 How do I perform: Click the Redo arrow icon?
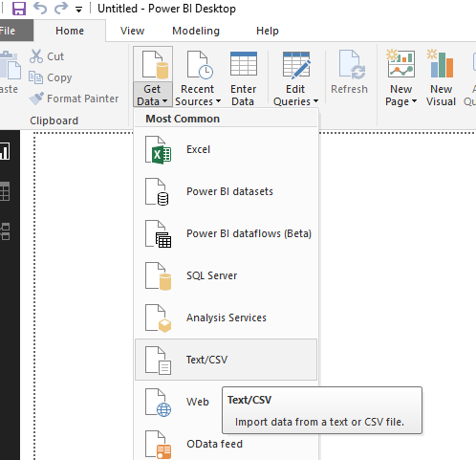point(61,8)
